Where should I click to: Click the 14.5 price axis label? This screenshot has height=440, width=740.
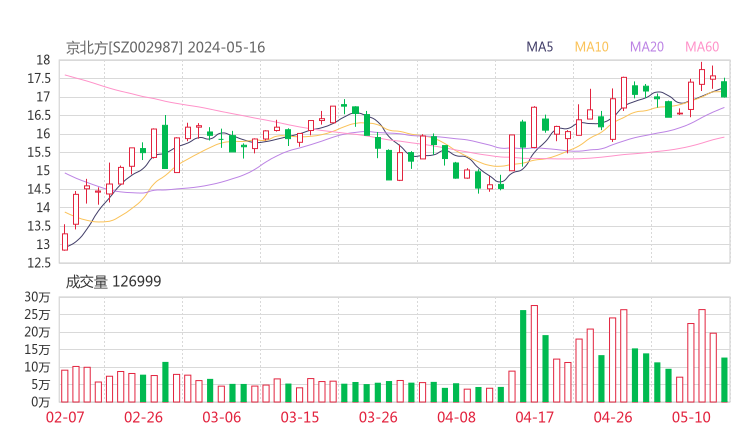pos(39,189)
